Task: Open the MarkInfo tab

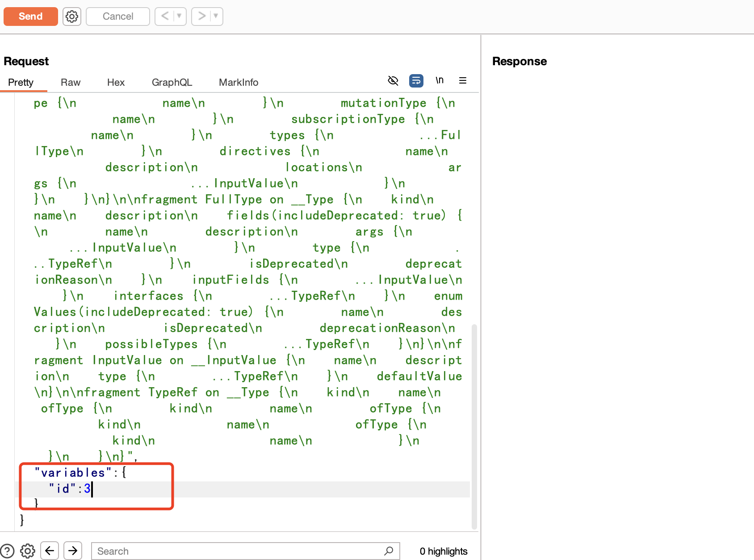Action: (x=238, y=82)
